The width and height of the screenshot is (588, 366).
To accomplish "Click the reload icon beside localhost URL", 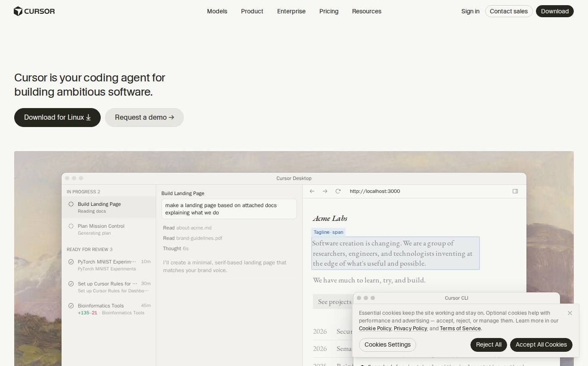I will click(x=338, y=191).
